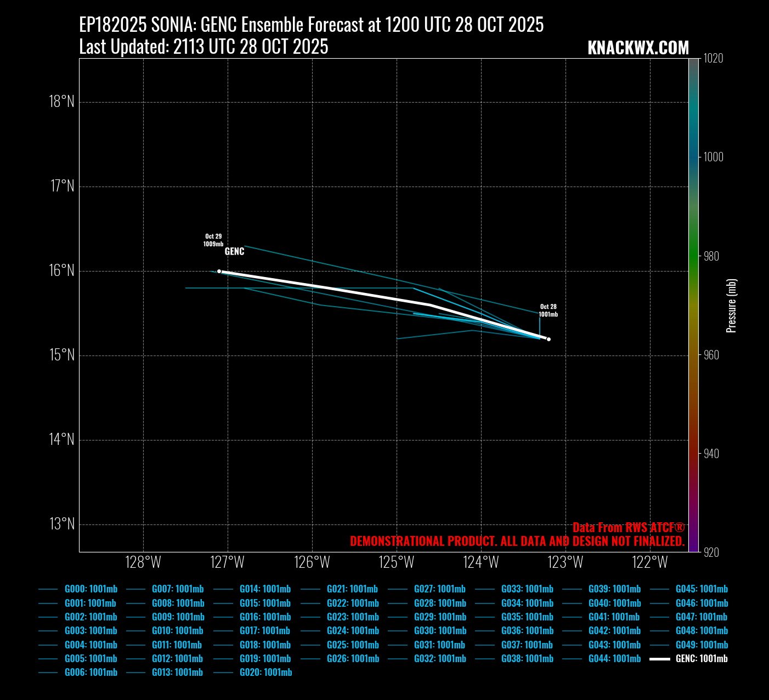Image resolution: width=769 pixels, height=700 pixels.
Task: Click the 125°W longitude axis label
Action: (x=397, y=562)
